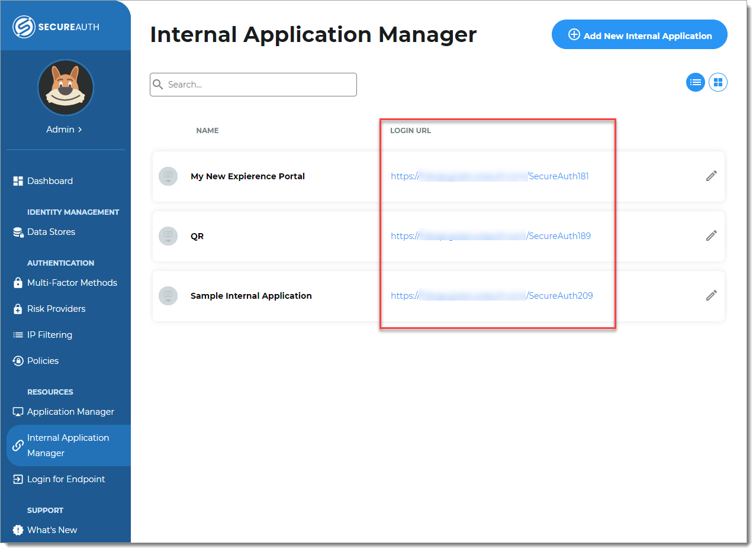Expand the Admin account menu
This screenshot has height=552, width=756.
pyautogui.click(x=65, y=129)
